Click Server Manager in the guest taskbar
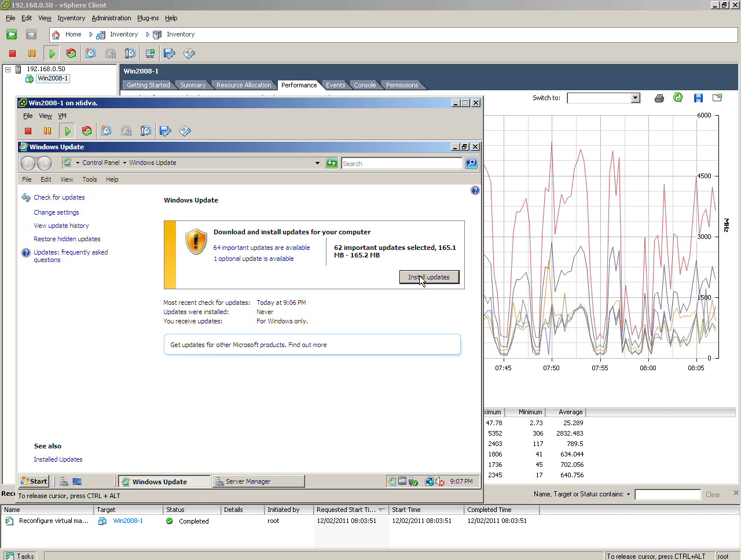 click(x=258, y=481)
